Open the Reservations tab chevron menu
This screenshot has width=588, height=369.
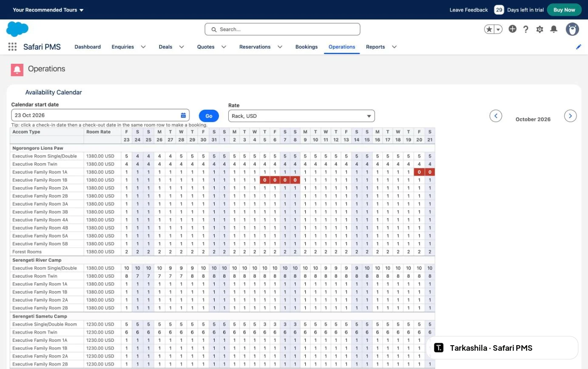(280, 47)
